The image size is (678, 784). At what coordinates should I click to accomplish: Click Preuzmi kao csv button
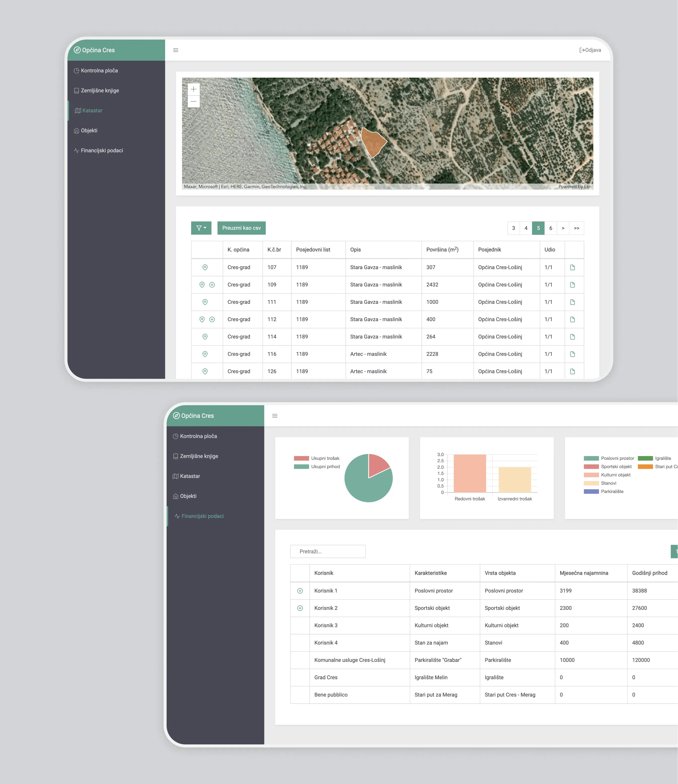pyautogui.click(x=241, y=228)
